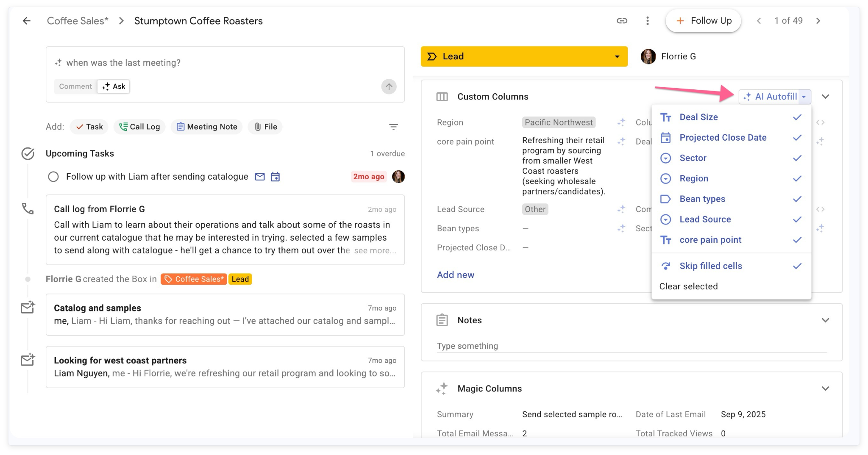Collapse the Notes section chevron
The height and width of the screenshot is (455, 868).
[x=825, y=320]
